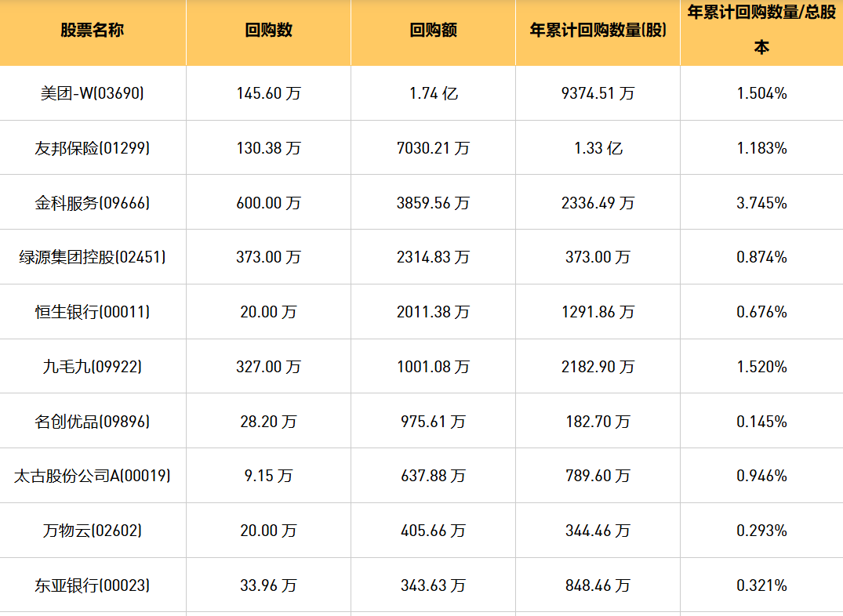Click the 1.520% share ratio

click(x=761, y=367)
